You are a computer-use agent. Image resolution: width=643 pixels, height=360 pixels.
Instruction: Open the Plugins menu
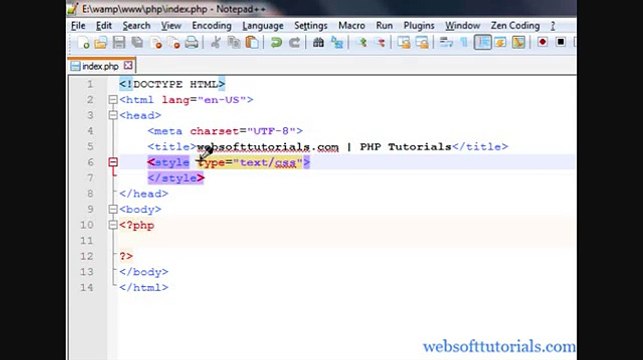tap(419, 26)
